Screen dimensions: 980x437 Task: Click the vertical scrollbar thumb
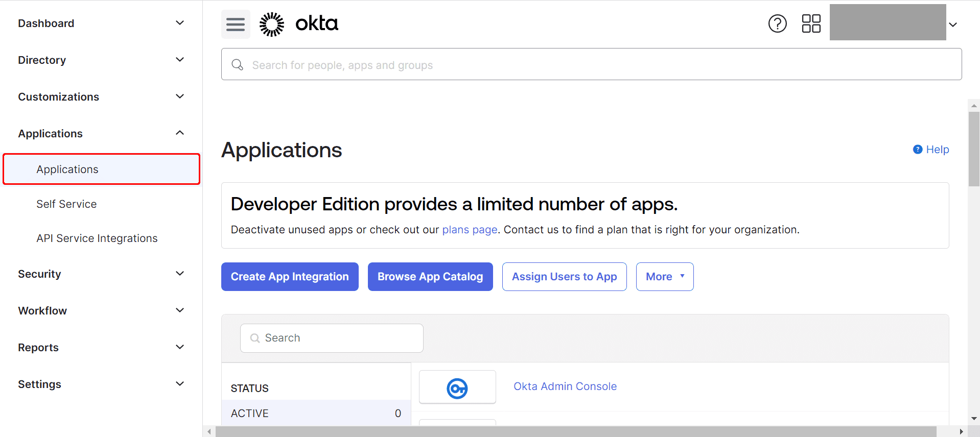(974, 149)
